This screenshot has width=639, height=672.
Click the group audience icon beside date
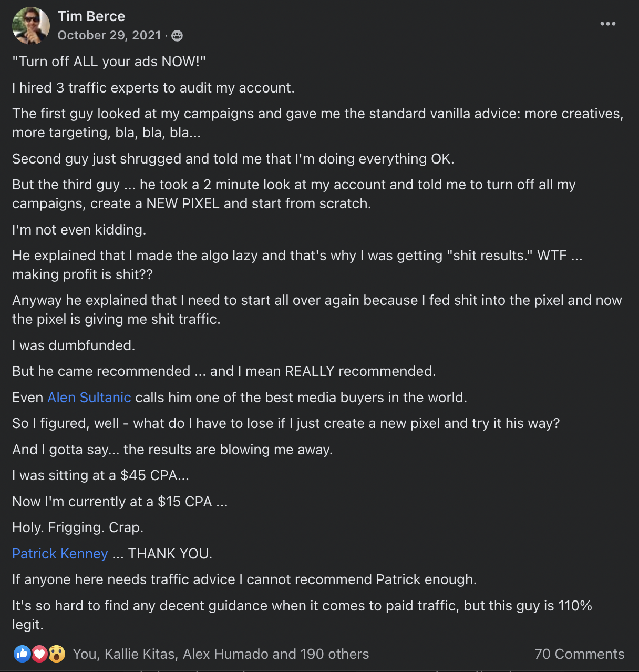pyautogui.click(x=178, y=35)
